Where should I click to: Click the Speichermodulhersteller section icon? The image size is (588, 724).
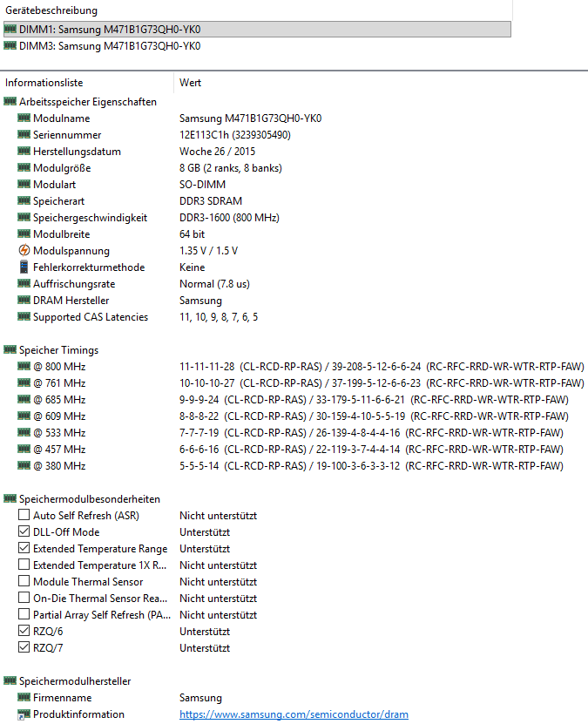pyautogui.click(x=10, y=681)
